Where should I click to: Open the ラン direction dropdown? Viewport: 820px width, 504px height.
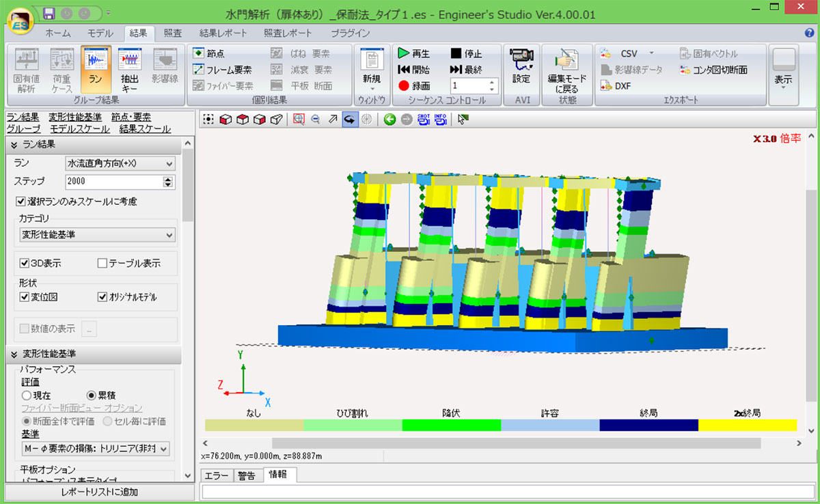pyautogui.click(x=120, y=163)
